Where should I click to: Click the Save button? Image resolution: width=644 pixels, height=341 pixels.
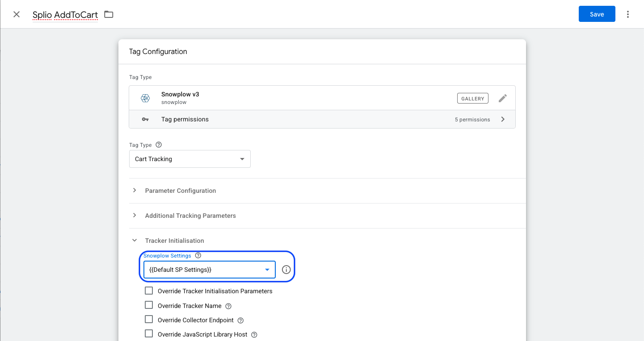click(x=597, y=14)
